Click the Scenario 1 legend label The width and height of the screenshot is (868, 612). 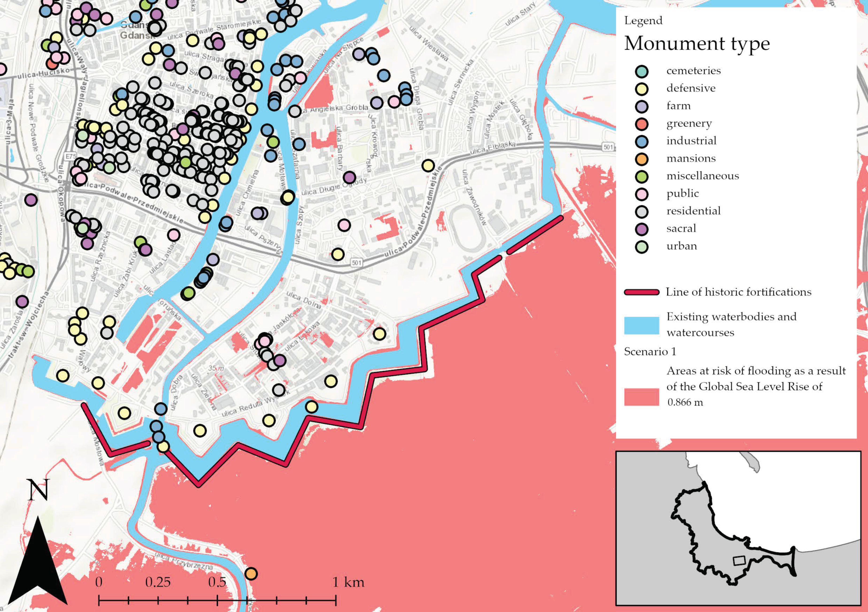coord(650,351)
